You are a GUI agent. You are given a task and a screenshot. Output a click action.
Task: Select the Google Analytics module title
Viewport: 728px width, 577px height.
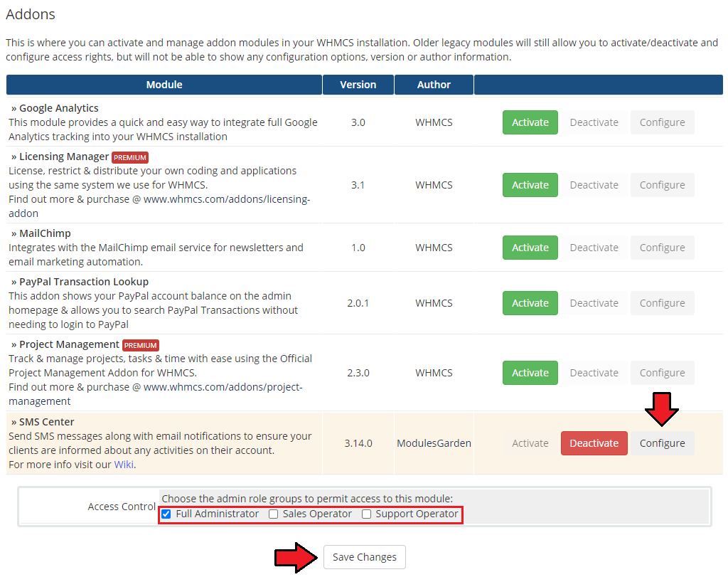pyautogui.click(x=59, y=108)
